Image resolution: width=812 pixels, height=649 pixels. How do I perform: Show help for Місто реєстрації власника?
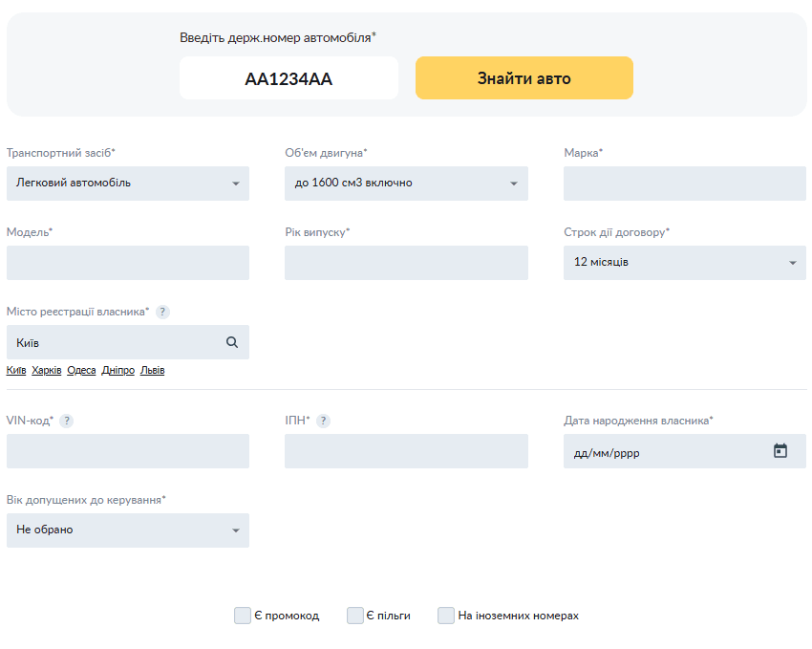(x=163, y=312)
